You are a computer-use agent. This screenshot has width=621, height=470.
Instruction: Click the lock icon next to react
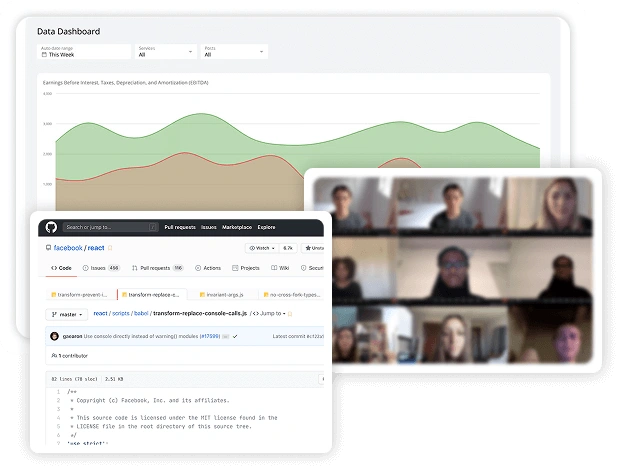pyautogui.click(x=112, y=247)
